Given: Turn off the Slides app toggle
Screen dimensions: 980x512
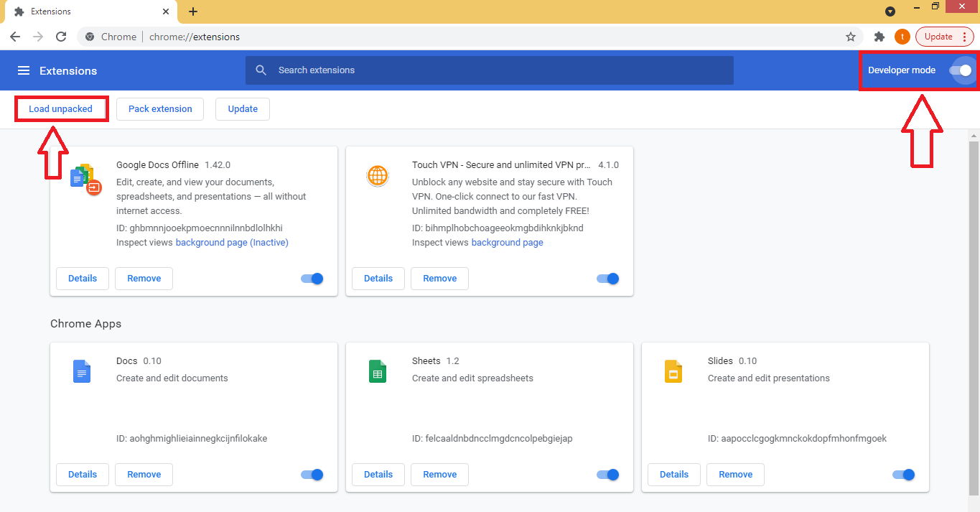Looking at the screenshot, I should click(904, 475).
